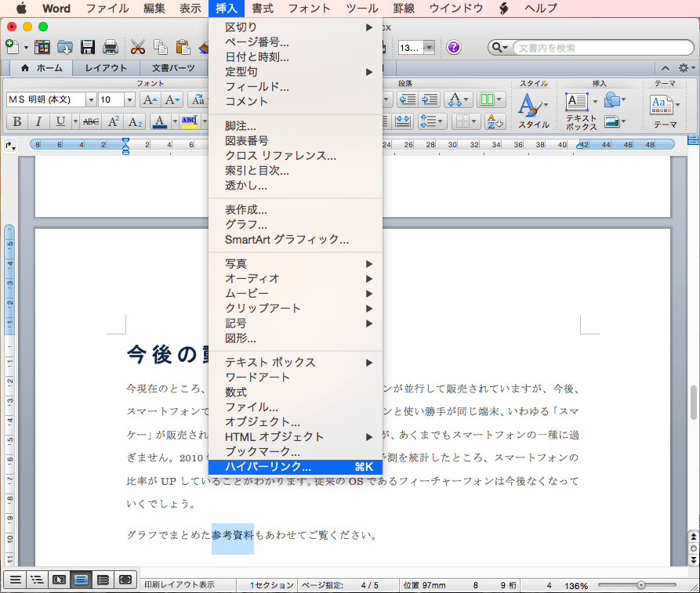Click the tab stop selector beside ruler
The height and width of the screenshot is (593, 700).
point(10,145)
